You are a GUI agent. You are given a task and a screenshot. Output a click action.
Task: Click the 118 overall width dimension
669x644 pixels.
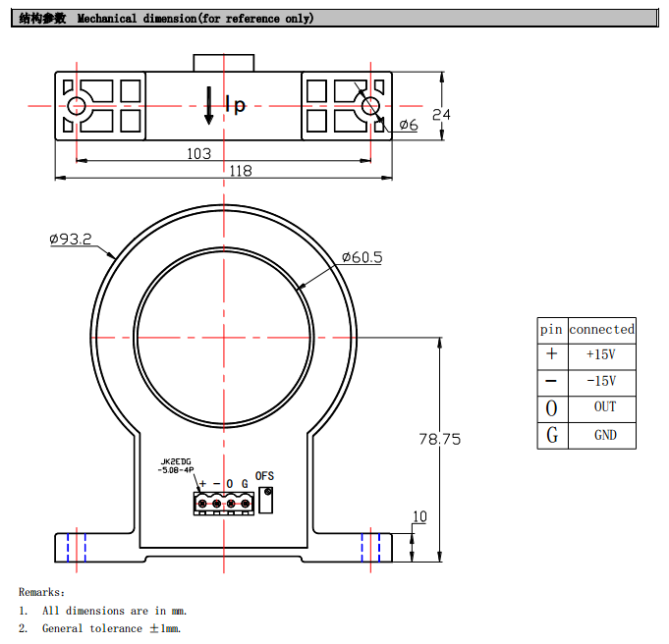tap(240, 171)
